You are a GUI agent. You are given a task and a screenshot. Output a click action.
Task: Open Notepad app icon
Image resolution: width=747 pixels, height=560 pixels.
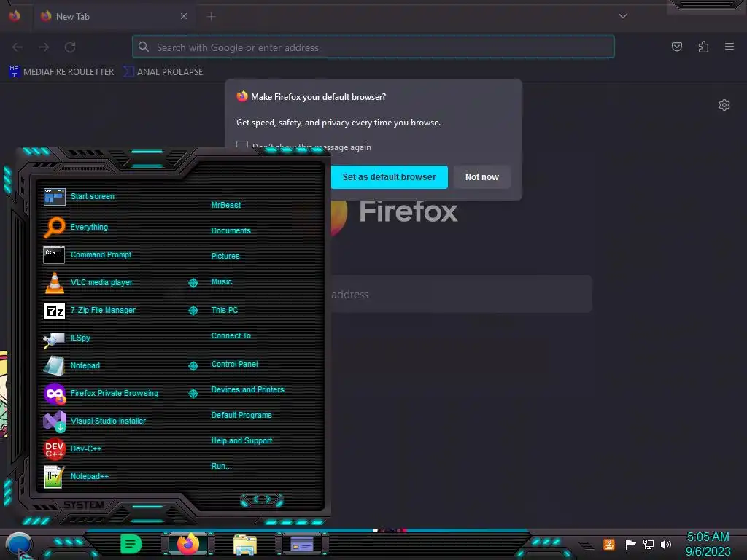pos(54,366)
